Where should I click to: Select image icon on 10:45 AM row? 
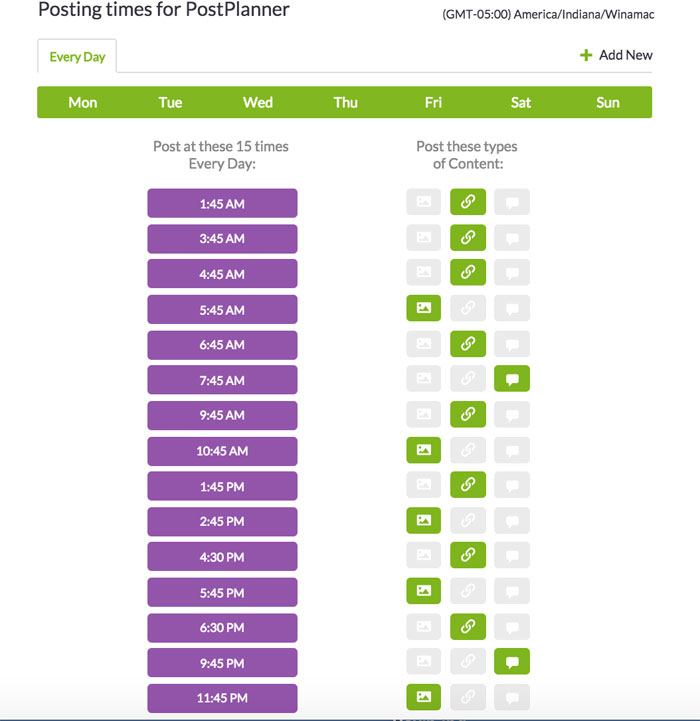[x=423, y=450]
